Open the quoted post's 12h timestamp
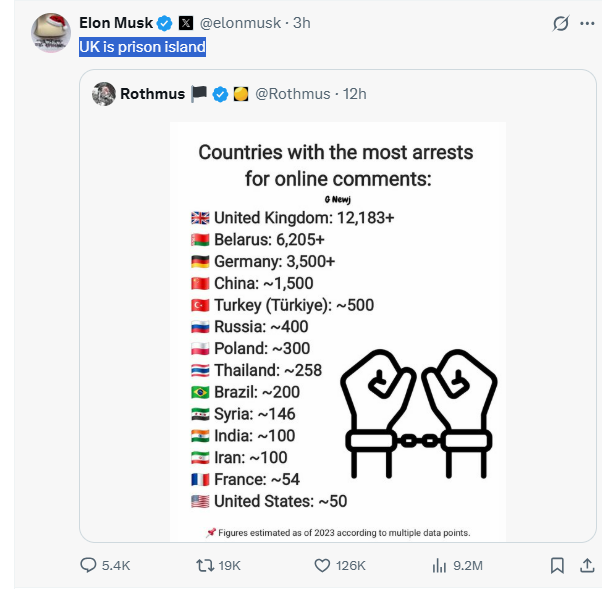This screenshot has width=602, height=589. coord(355,94)
